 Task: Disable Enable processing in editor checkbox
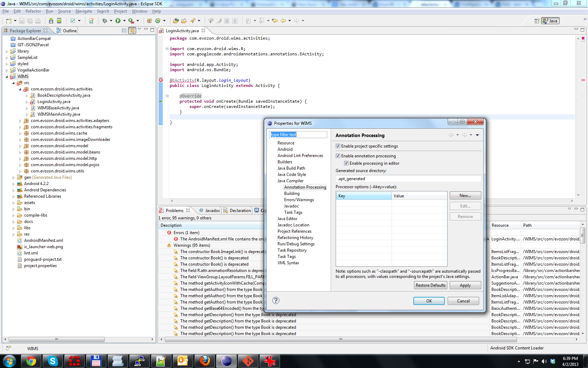tap(346, 163)
